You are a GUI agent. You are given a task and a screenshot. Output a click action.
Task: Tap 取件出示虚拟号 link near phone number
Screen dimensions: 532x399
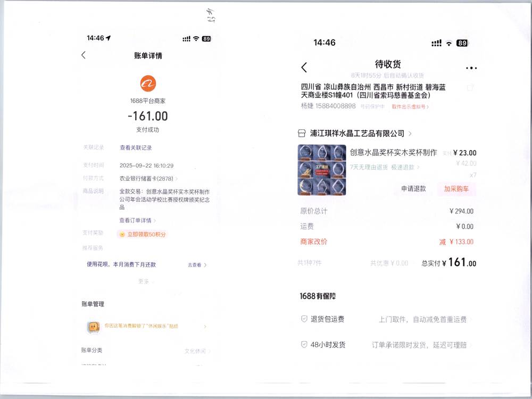pyautogui.click(x=410, y=107)
